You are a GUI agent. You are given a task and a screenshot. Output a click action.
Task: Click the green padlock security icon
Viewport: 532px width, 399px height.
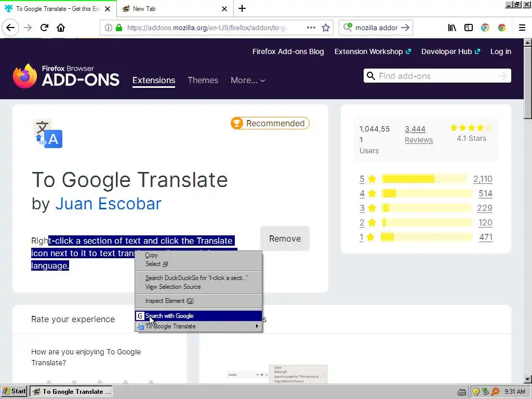[119, 28]
